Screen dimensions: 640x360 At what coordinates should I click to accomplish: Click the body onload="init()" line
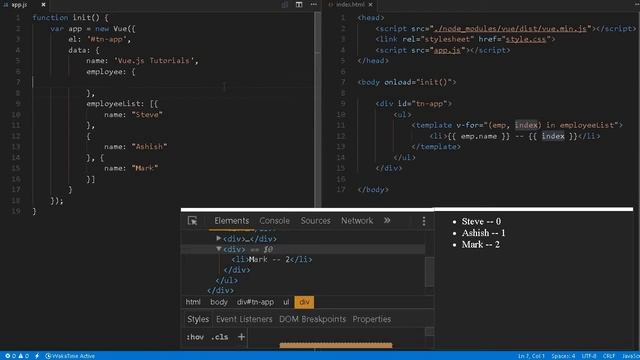point(407,82)
